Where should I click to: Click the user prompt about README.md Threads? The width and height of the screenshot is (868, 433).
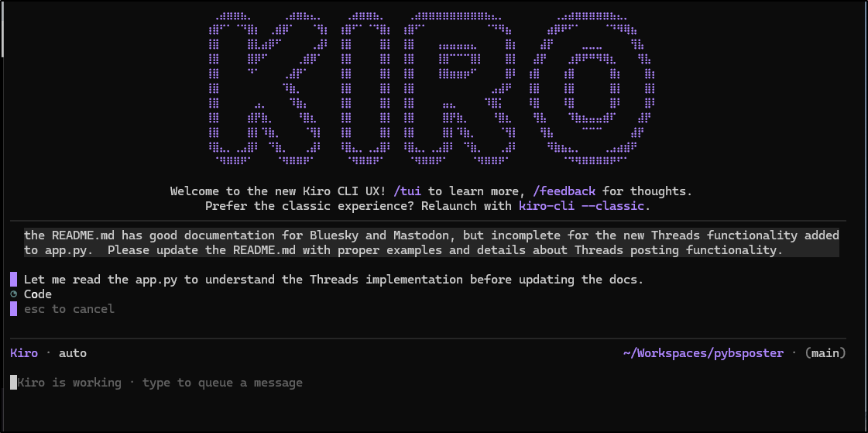pos(431,242)
